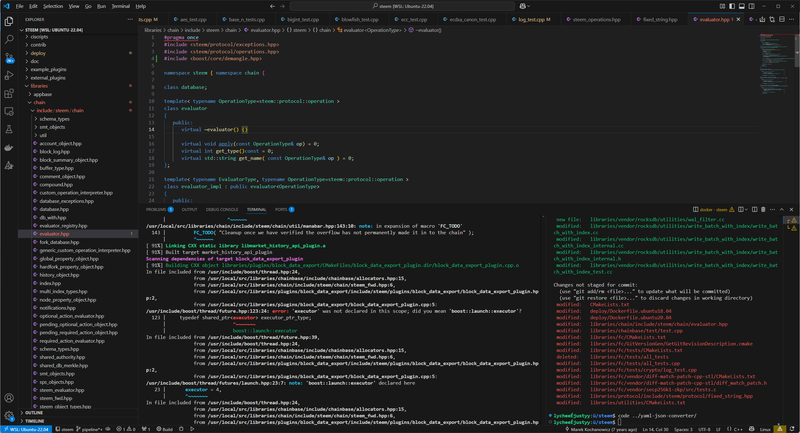Expand the external_plugins folder

point(78,78)
